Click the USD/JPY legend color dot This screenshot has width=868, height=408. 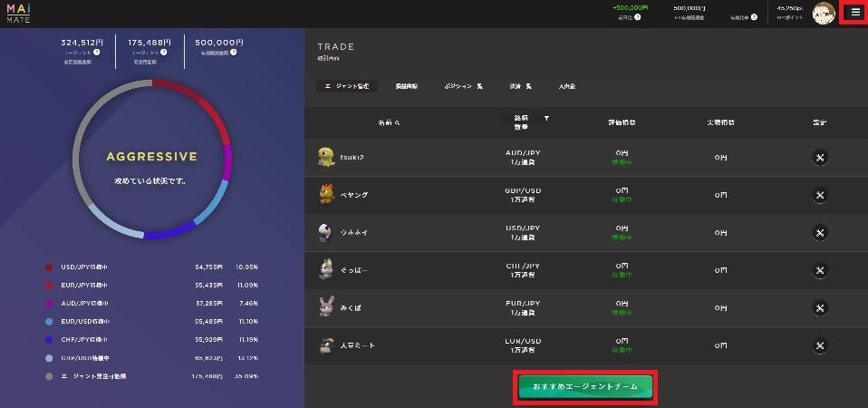pos(49,267)
